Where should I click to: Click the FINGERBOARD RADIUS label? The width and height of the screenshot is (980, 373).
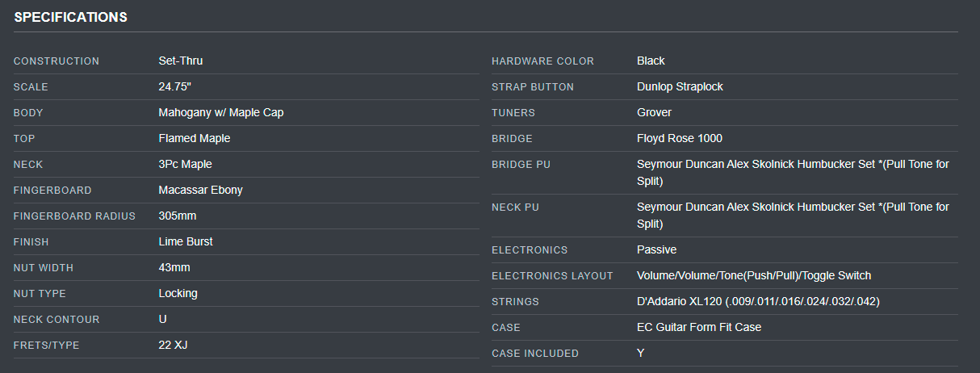coord(74,216)
